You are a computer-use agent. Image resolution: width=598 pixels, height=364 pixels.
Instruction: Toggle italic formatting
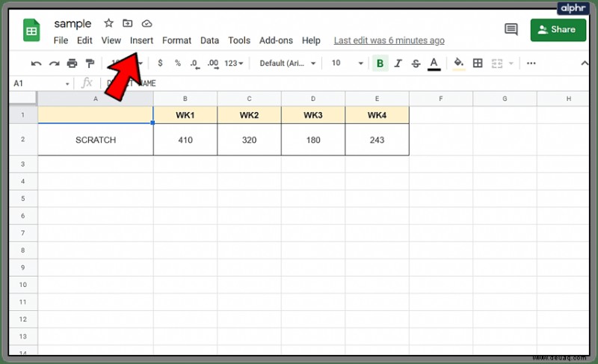[398, 64]
